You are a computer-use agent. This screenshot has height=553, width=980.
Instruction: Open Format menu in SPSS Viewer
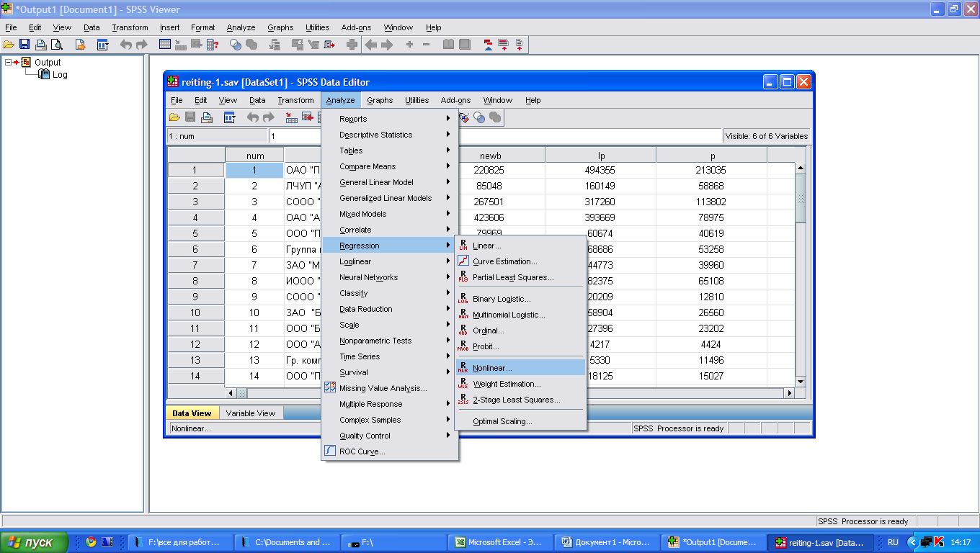tap(203, 27)
